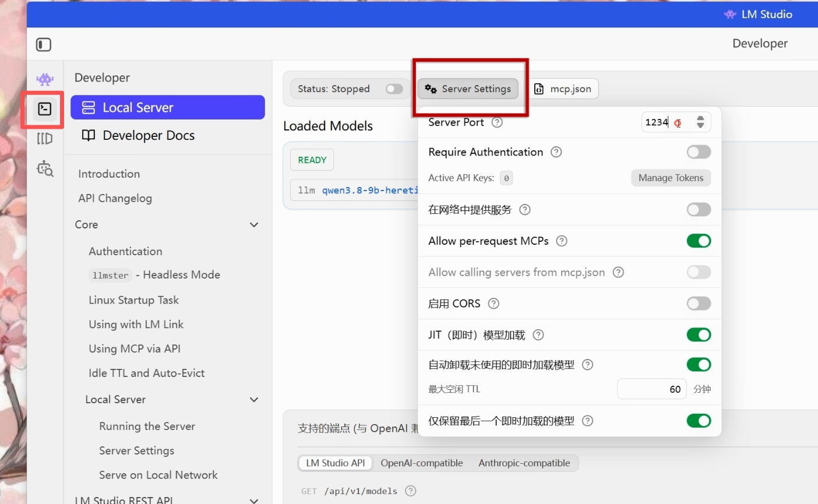
Task: Toggle the server Status switch
Action: [x=394, y=89]
